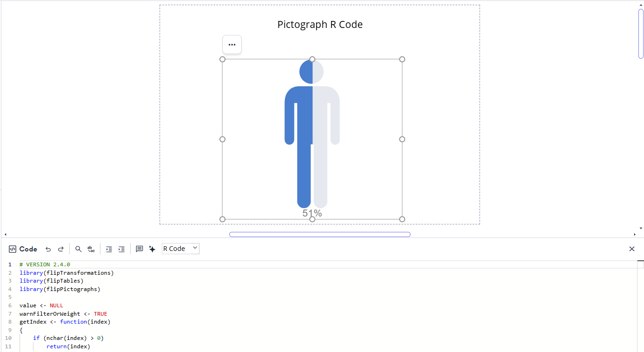Open the pictograph options menu
644x352 pixels.
pyautogui.click(x=232, y=44)
